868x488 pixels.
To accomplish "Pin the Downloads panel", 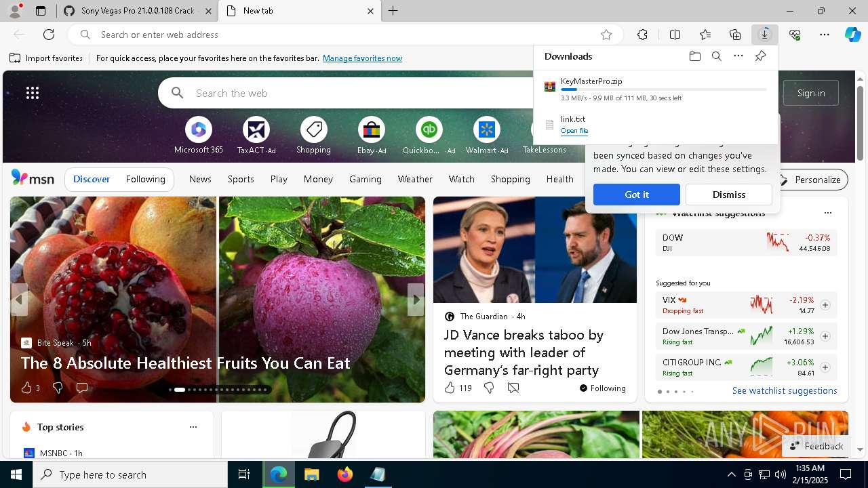I will [760, 56].
